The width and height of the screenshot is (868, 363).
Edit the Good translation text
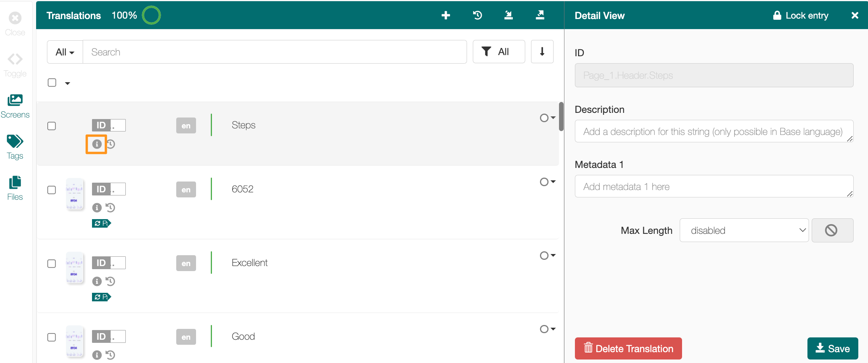243,337
